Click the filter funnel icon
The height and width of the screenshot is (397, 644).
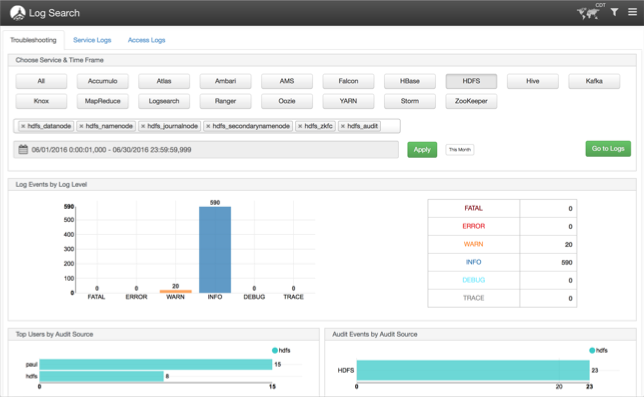tap(614, 12)
